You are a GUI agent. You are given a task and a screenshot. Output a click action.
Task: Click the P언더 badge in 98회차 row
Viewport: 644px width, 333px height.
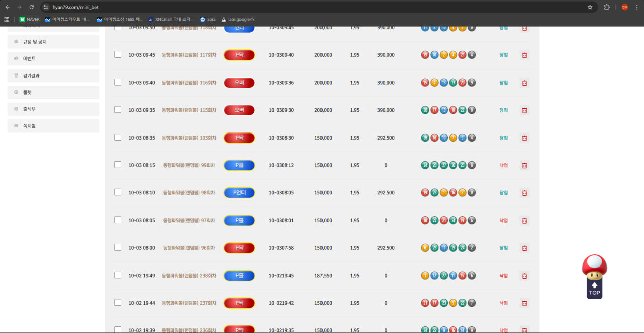(239, 193)
